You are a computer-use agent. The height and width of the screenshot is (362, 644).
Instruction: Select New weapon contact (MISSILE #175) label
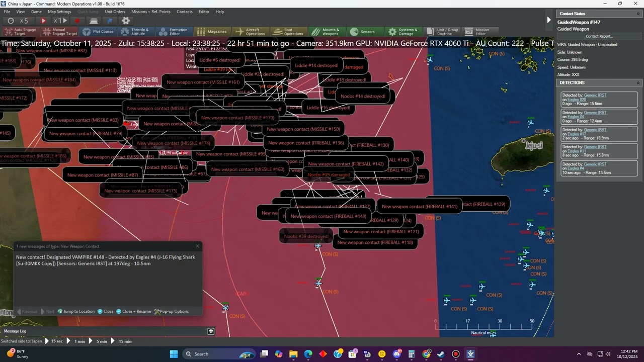coord(140,191)
